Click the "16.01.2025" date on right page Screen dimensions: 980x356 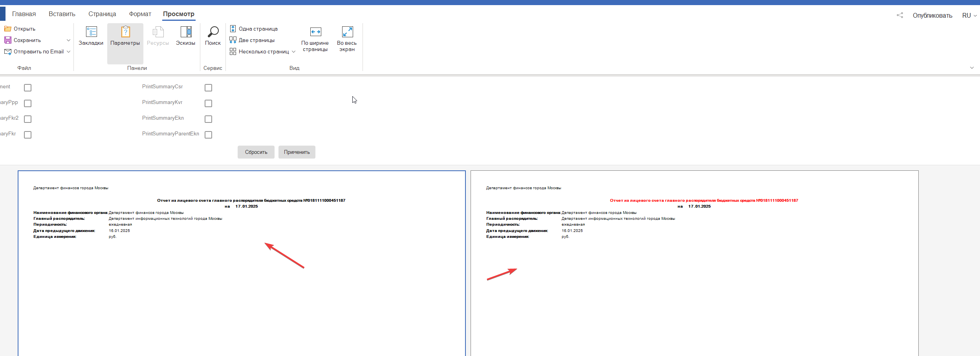(x=572, y=230)
